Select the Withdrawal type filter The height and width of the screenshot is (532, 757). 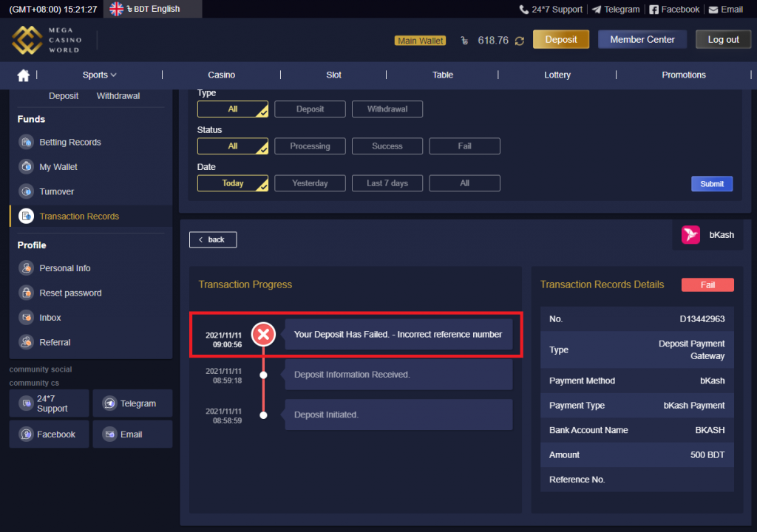point(387,109)
